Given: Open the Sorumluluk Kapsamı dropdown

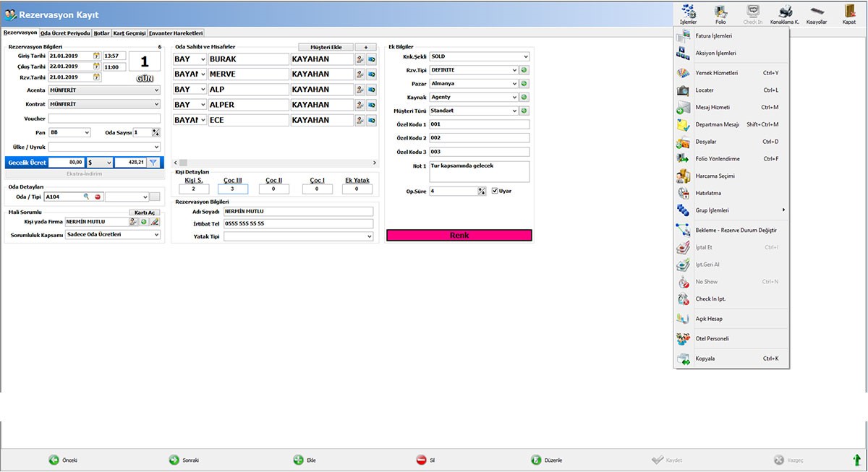Looking at the screenshot, I should coord(156,235).
